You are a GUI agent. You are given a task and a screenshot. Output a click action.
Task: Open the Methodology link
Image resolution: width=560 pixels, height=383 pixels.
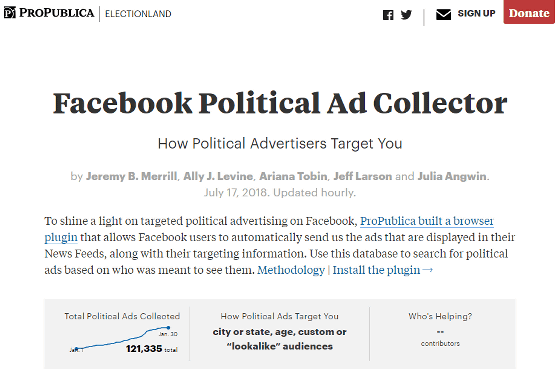[291, 270]
